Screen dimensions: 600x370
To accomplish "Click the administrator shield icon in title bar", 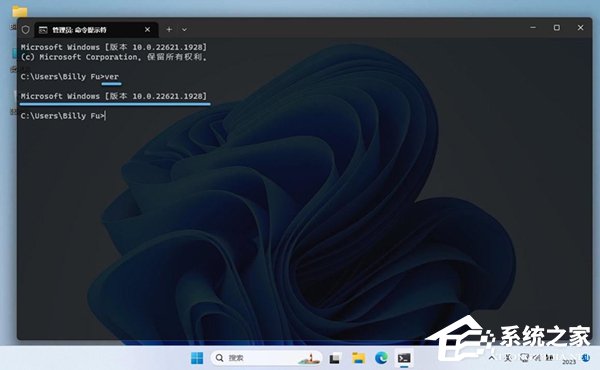I will (26, 30).
